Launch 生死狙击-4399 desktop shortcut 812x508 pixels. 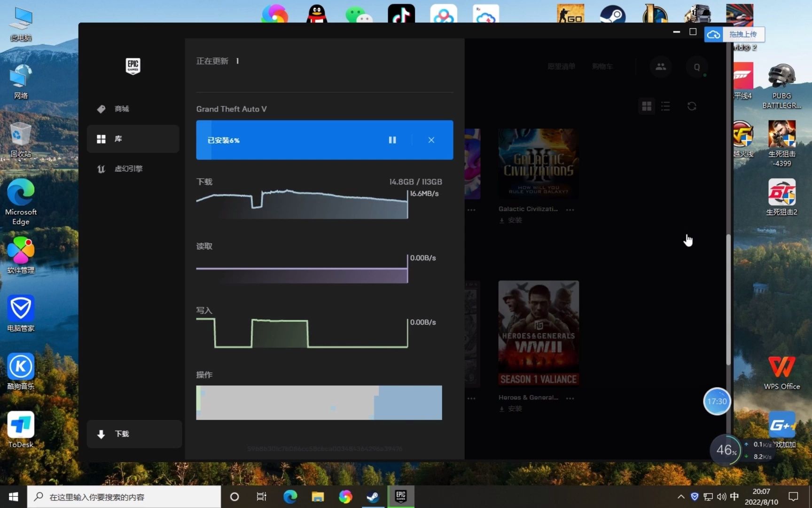782,143
